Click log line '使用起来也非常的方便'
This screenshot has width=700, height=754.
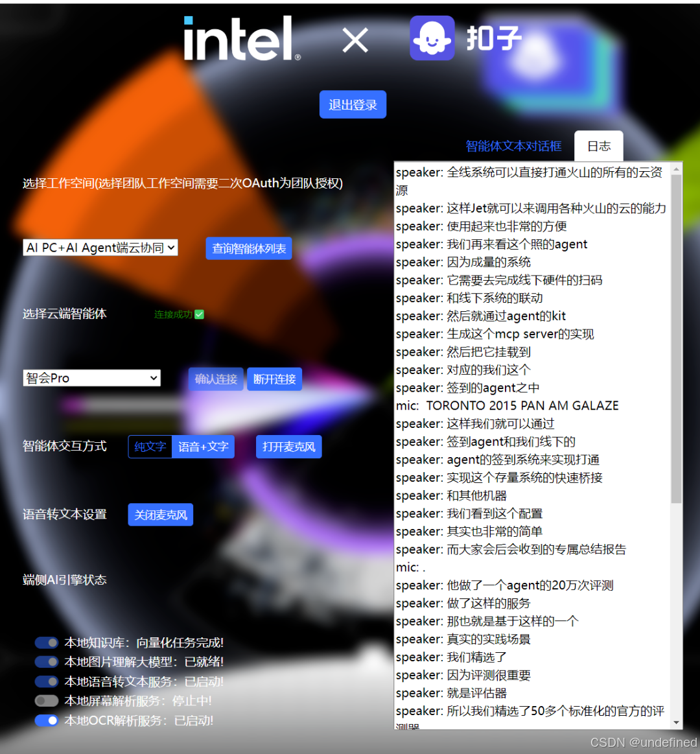[x=481, y=226]
